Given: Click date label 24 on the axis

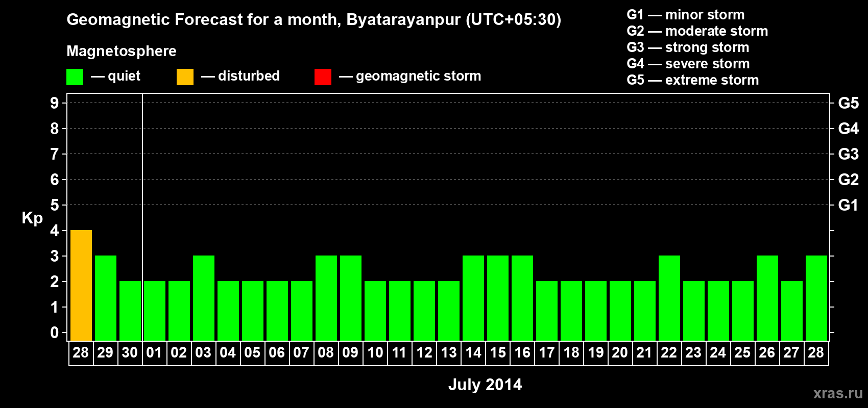Looking at the screenshot, I should click(718, 352).
